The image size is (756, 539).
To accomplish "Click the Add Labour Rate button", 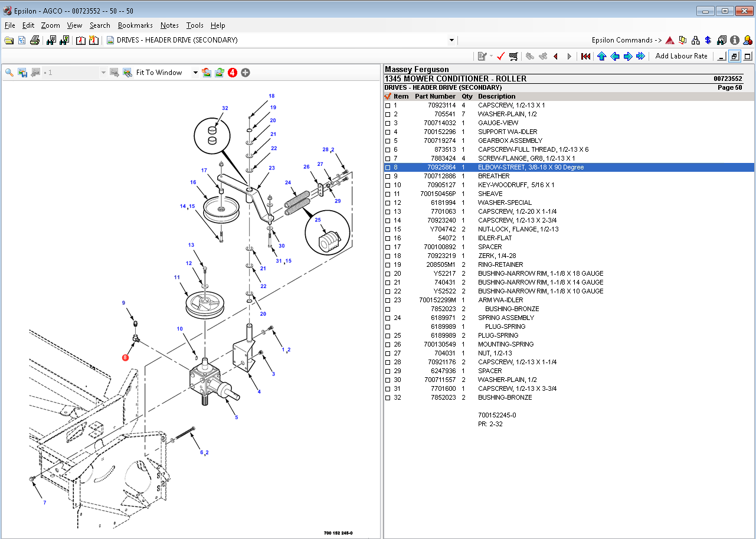I will [681, 56].
